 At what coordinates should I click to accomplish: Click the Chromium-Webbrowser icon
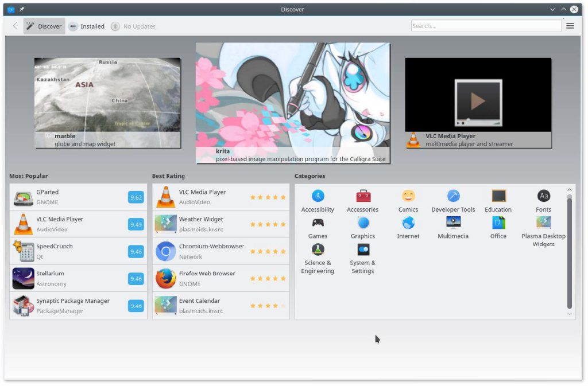[166, 251]
